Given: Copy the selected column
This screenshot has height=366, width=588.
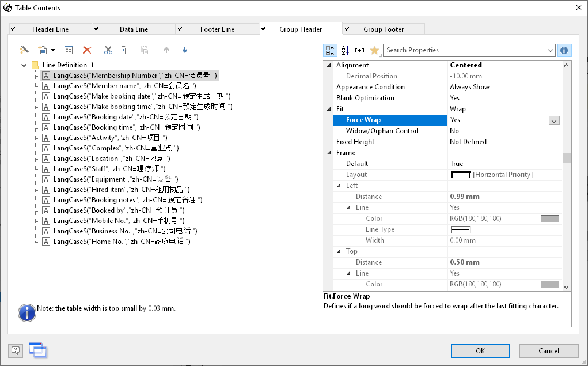Looking at the screenshot, I should 126,50.
